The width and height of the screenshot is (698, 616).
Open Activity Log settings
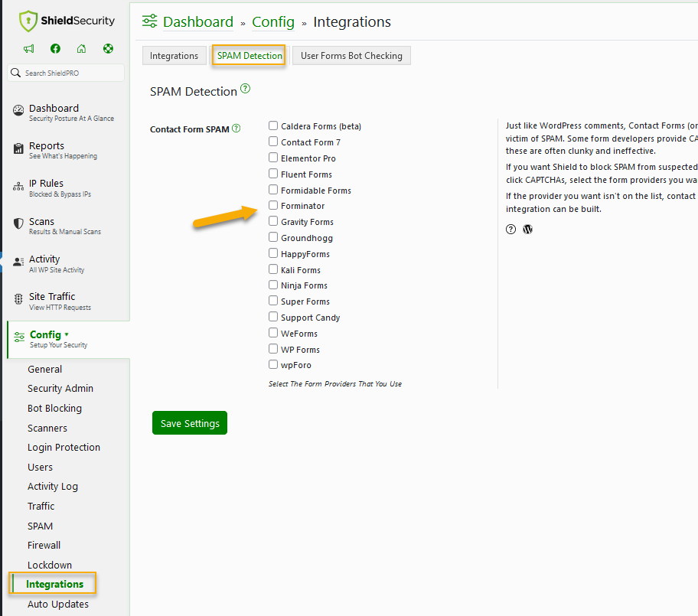pyautogui.click(x=53, y=487)
